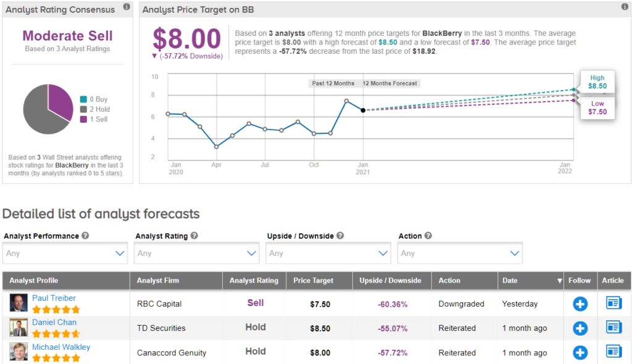632x364 pixels.
Task: Select the 12 Months Forecast chart label
Action: pos(390,83)
